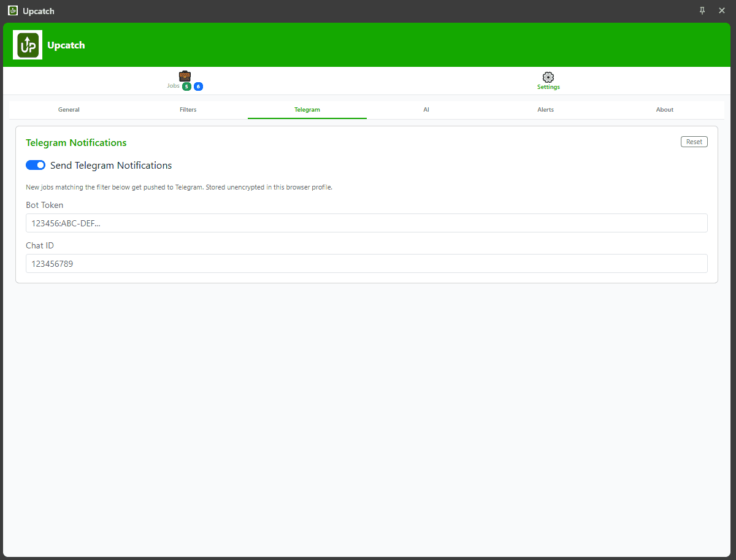Viewport: 736px width, 560px height.
Task: Click the Reset button
Action: [694, 142]
